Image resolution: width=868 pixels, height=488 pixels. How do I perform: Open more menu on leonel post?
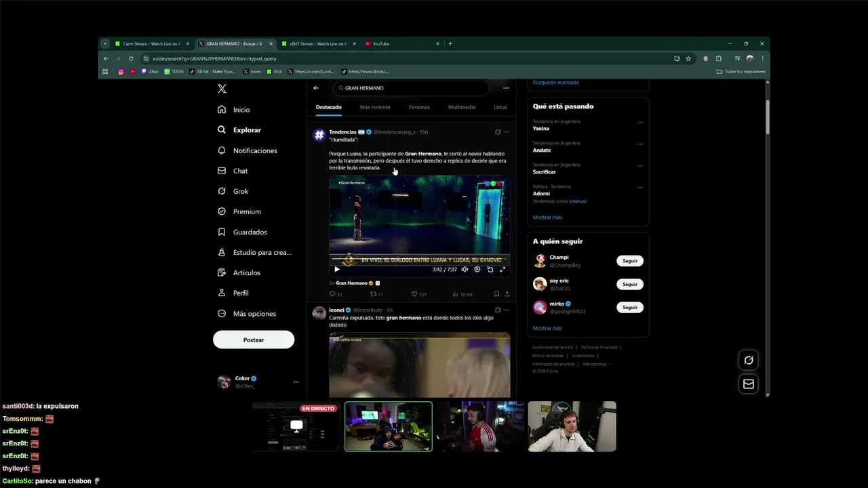click(507, 310)
